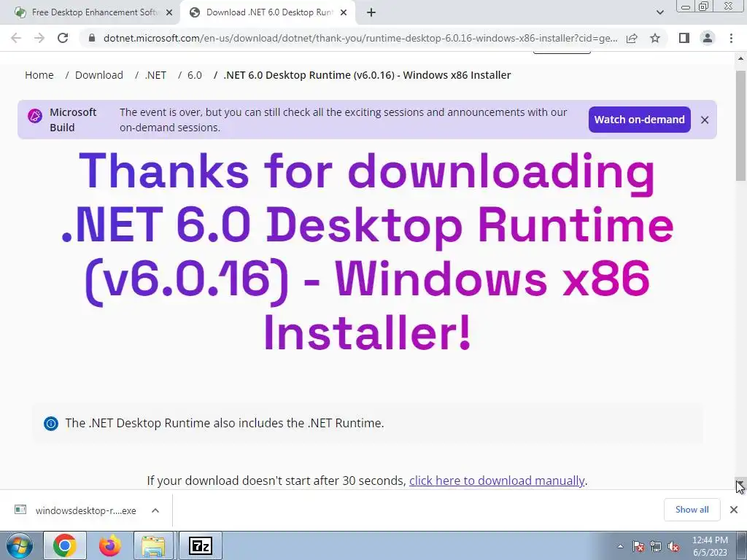Image resolution: width=747 pixels, height=560 pixels.
Task: Bookmark this page with the star
Action: (x=655, y=38)
